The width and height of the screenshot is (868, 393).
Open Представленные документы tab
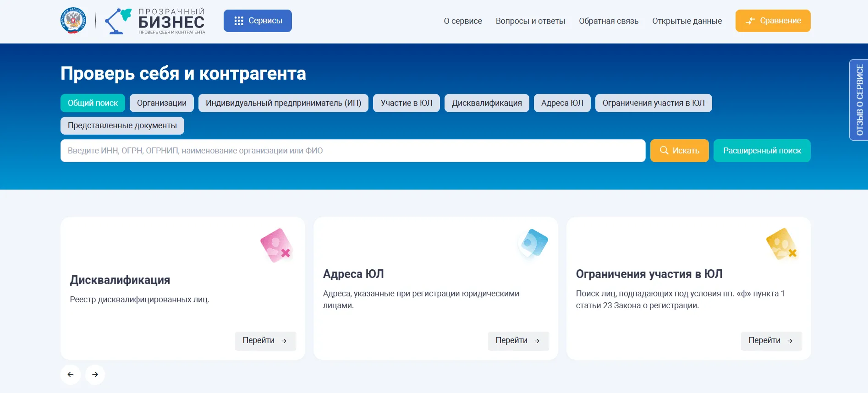[122, 126]
